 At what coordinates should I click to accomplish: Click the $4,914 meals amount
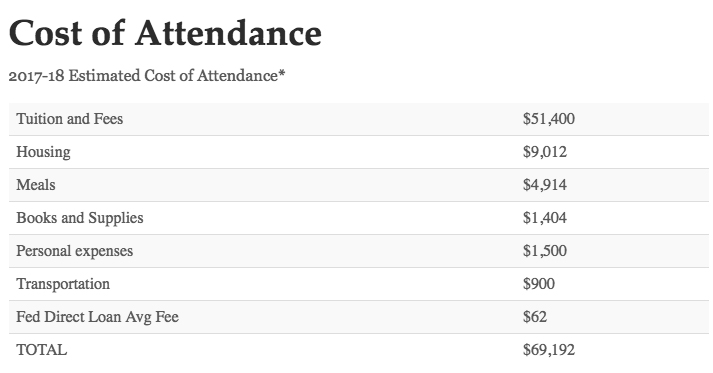(545, 185)
